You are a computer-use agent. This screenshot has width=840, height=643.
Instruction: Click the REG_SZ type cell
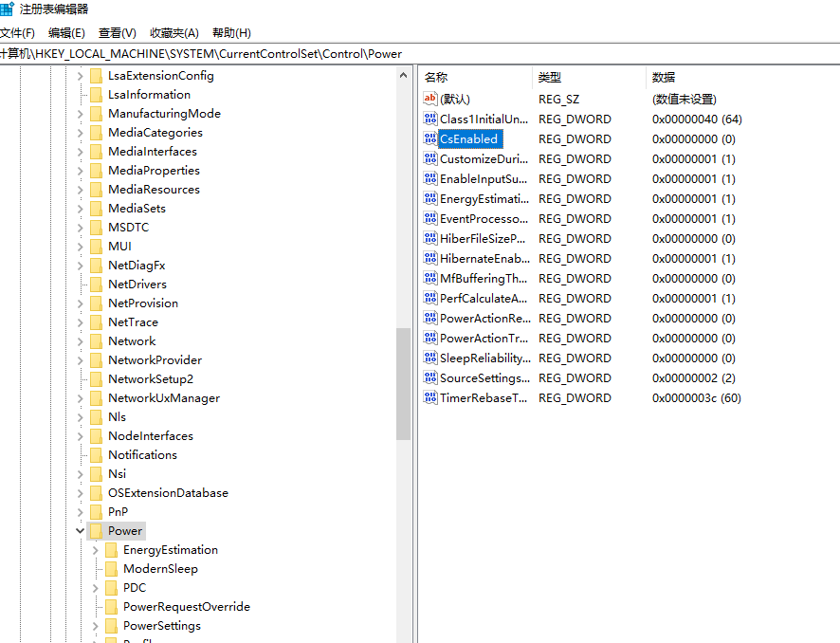tap(558, 100)
